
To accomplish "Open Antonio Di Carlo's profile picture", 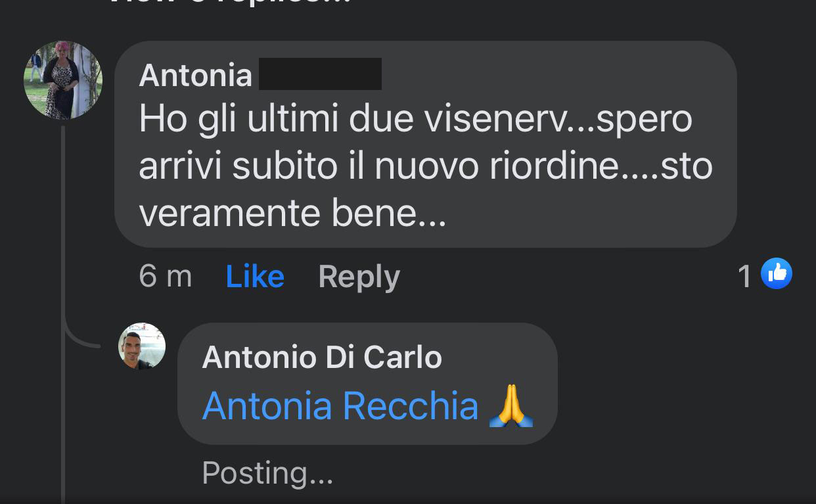I will (142, 346).
